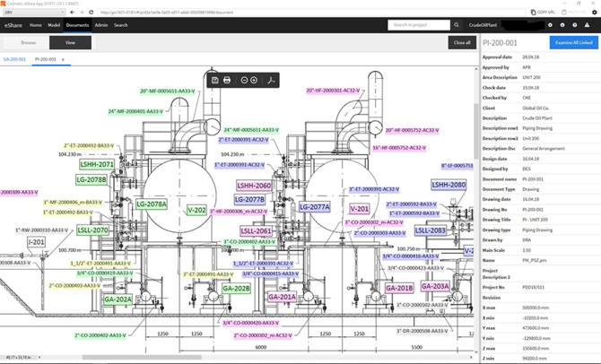Screen dimensions: 601x364
Task: Reload the page with the refresh icon
Action: pos(91,13)
